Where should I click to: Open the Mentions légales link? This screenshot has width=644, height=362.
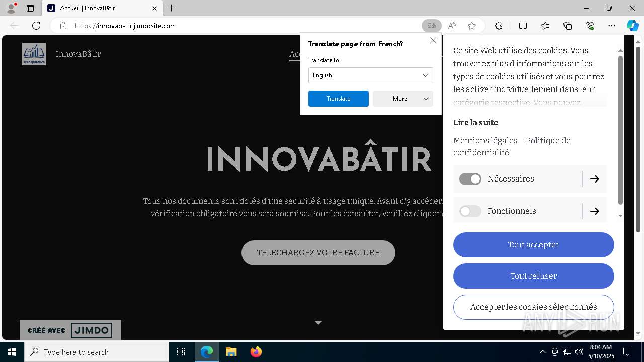(x=486, y=140)
